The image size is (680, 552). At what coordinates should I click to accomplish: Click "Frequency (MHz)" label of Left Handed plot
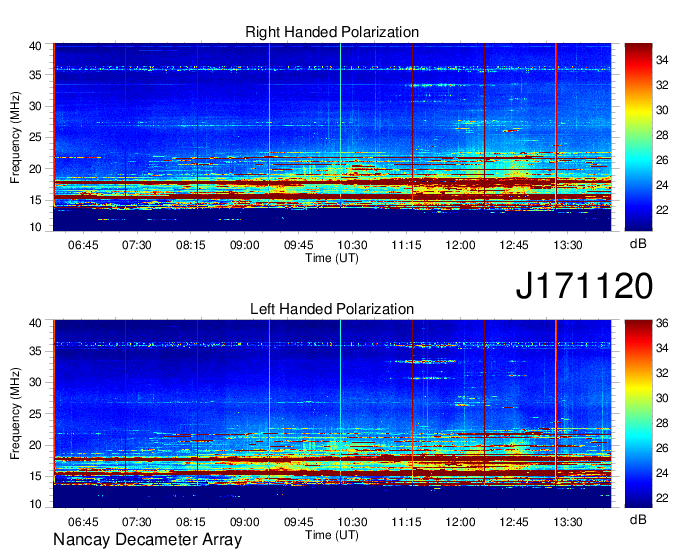point(15,414)
